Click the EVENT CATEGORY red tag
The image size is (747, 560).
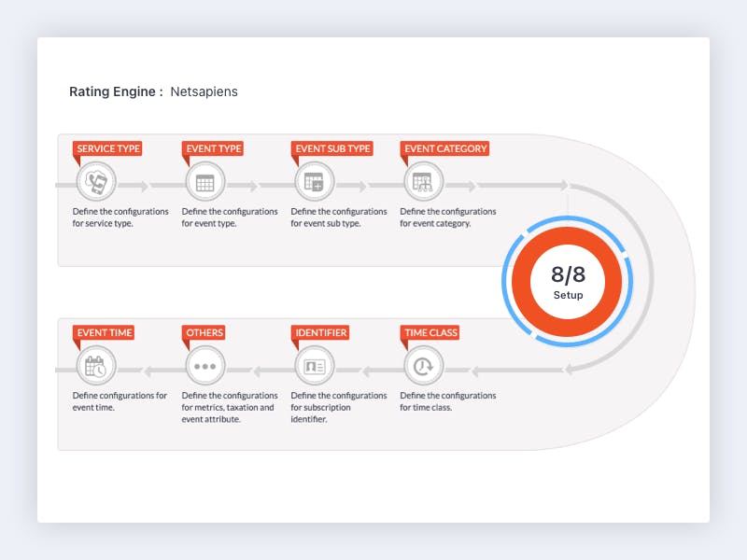(445, 148)
